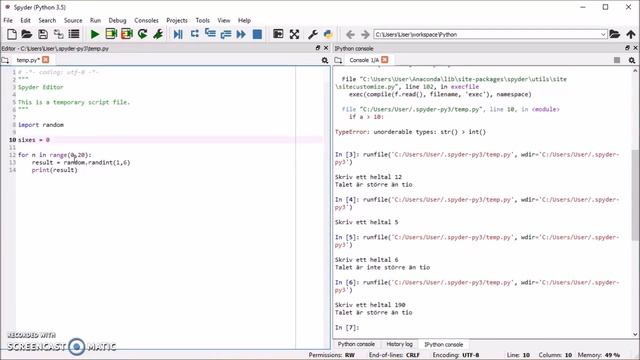Start debugging the file
The image size is (640, 360).
point(178,34)
